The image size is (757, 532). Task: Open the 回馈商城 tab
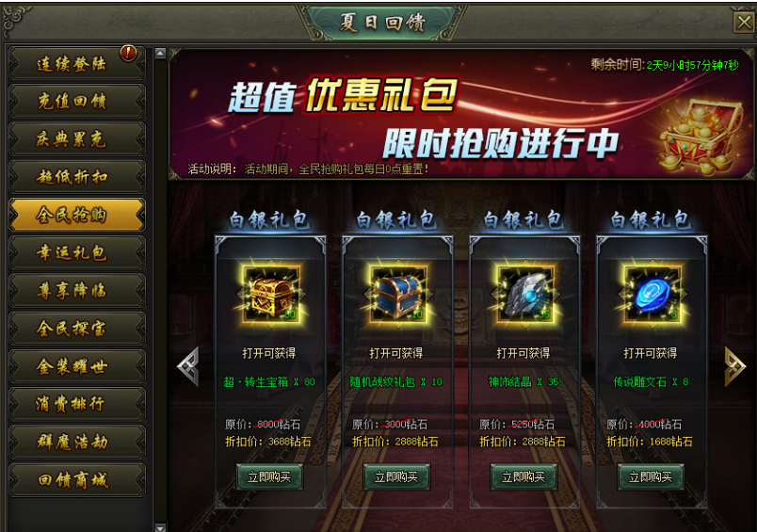coord(77,480)
